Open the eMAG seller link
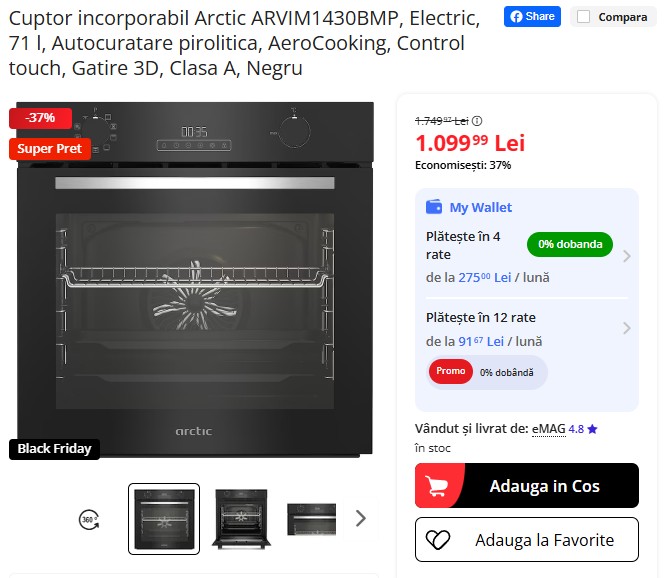The image size is (671, 578). [548, 429]
